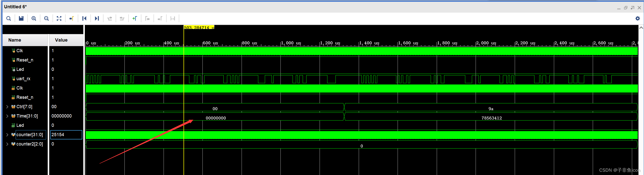Zoom out of the waveform

46,18
